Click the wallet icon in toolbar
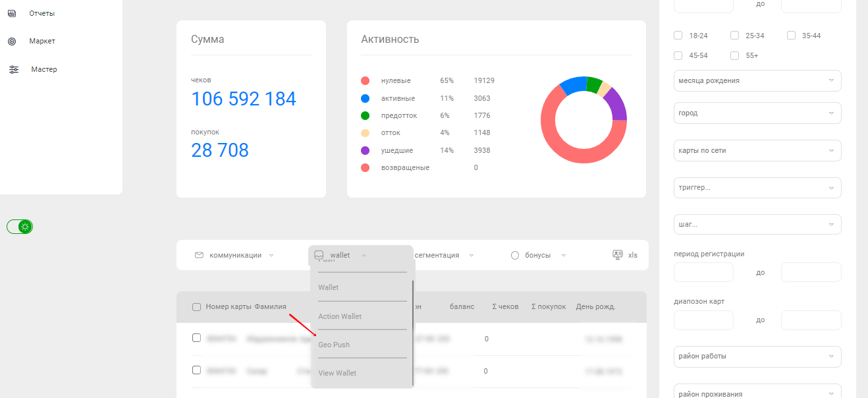The width and height of the screenshot is (868, 398). (x=319, y=255)
